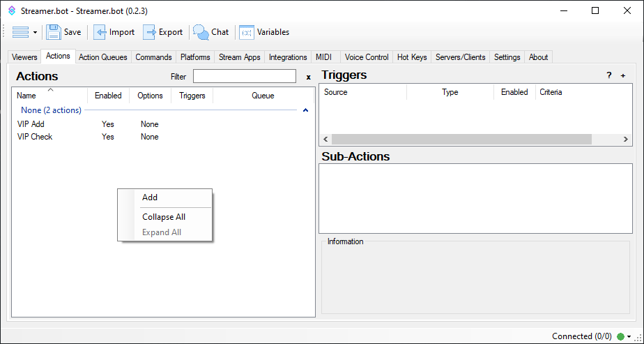The width and height of the screenshot is (644, 344).
Task: Choose Collapse All from the context menu
Action: point(164,217)
